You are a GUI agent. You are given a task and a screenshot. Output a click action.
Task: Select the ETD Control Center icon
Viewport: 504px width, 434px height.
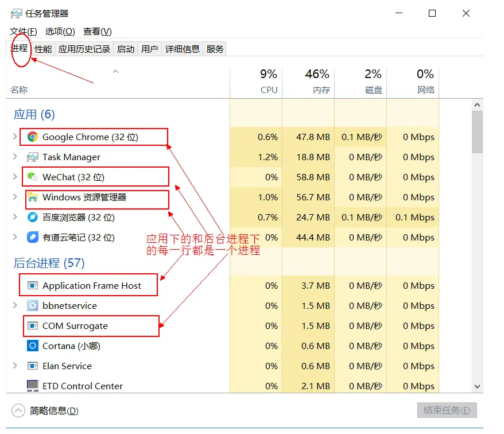(x=34, y=386)
